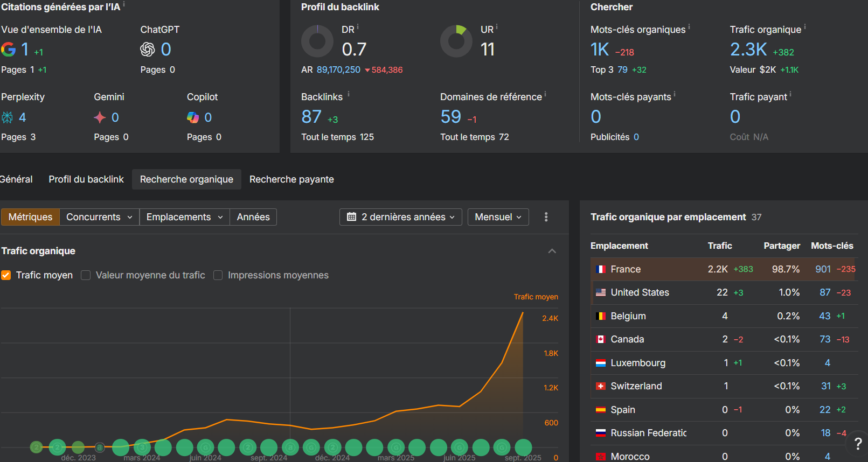Switch to the Recherche payante tab
The width and height of the screenshot is (868, 462).
point(291,179)
